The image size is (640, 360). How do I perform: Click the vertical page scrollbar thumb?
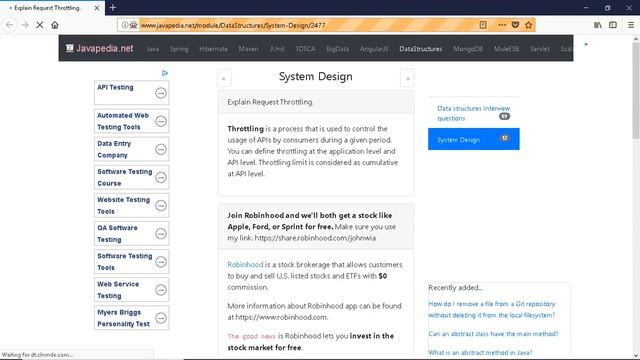pos(636,90)
